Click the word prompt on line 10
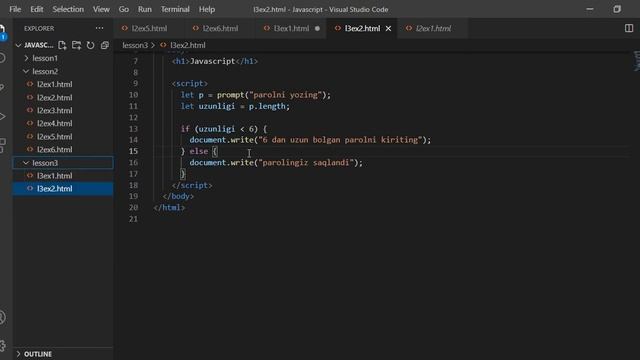The image size is (640, 360). 230,95
